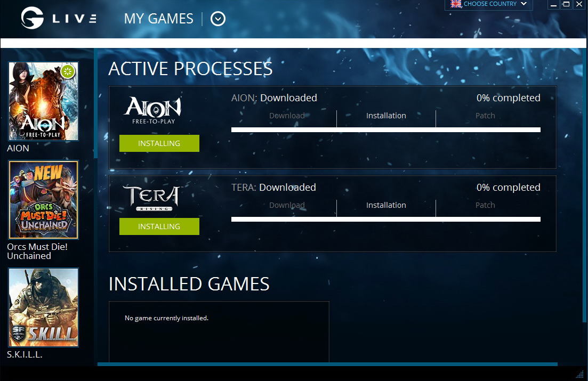Open the AION cover thumbnail in sidebar
Screen dimensions: 588x381
click(44, 101)
